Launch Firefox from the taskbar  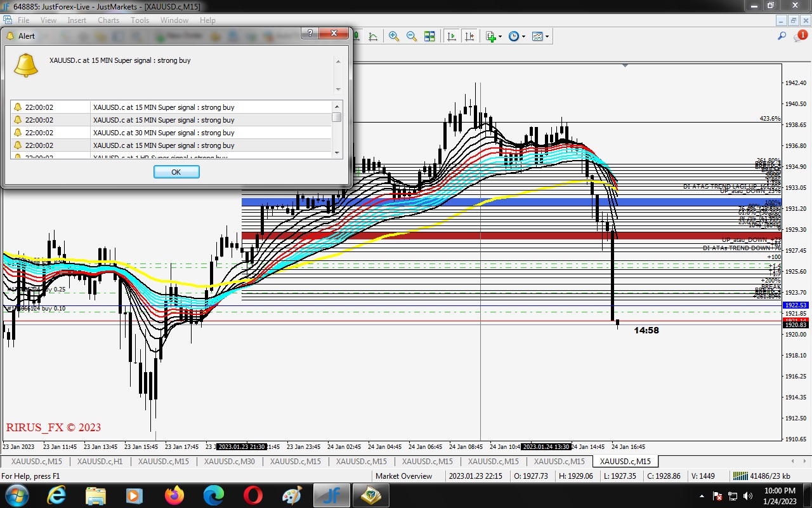pyautogui.click(x=174, y=495)
